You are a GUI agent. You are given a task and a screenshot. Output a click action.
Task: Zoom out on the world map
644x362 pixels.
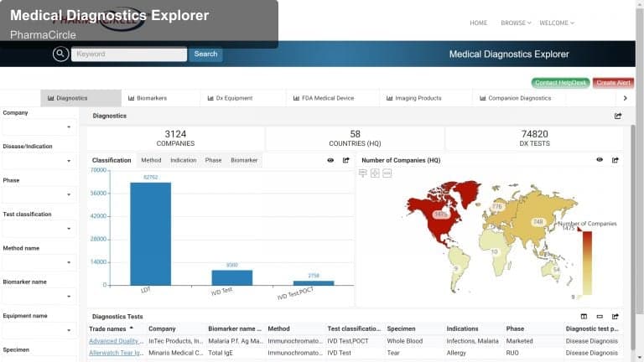387,173
